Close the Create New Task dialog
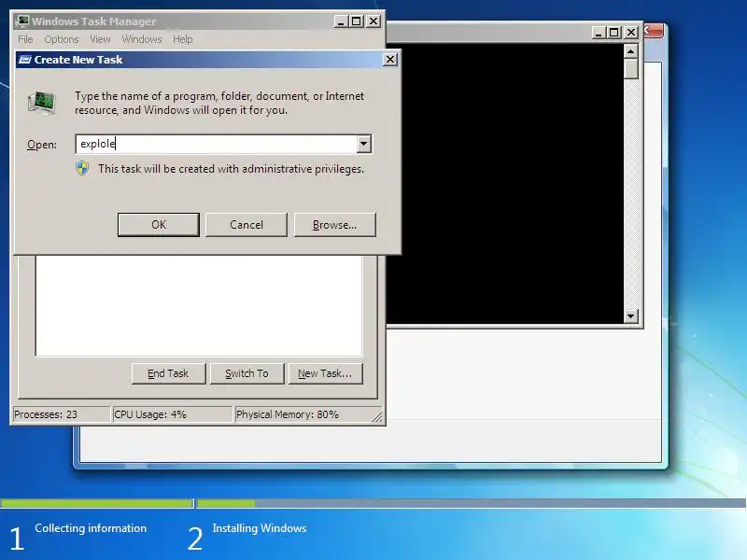The image size is (747, 560). (390, 60)
